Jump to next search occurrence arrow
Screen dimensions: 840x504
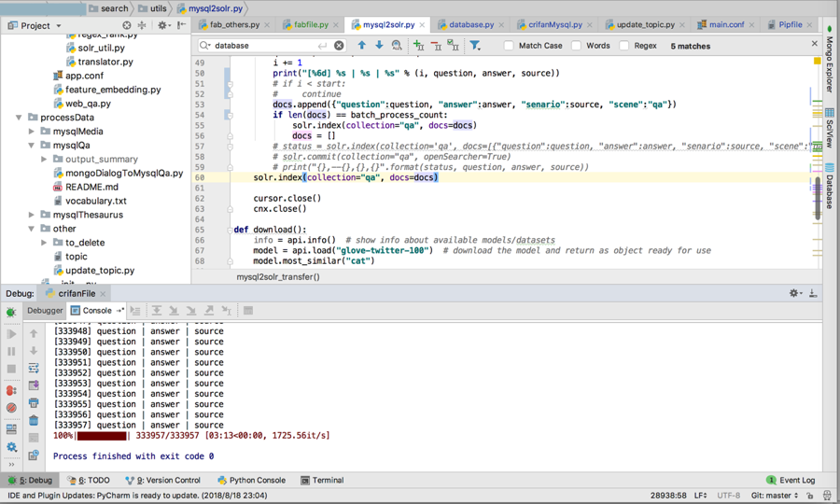point(379,45)
